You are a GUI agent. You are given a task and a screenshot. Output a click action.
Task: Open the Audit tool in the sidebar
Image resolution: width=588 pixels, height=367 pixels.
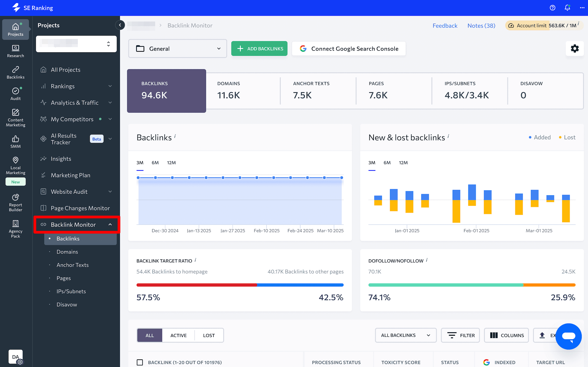pyautogui.click(x=16, y=94)
